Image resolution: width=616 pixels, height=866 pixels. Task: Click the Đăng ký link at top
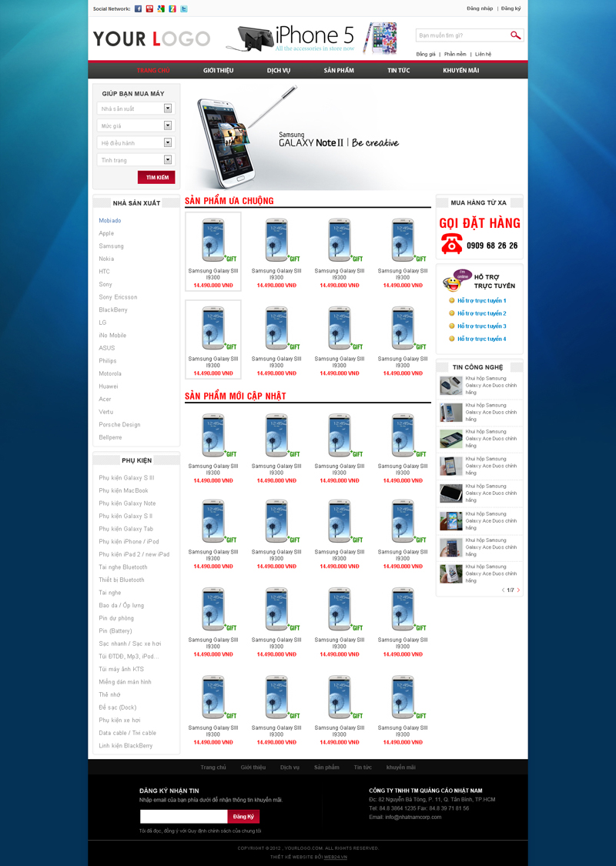pos(511,8)
